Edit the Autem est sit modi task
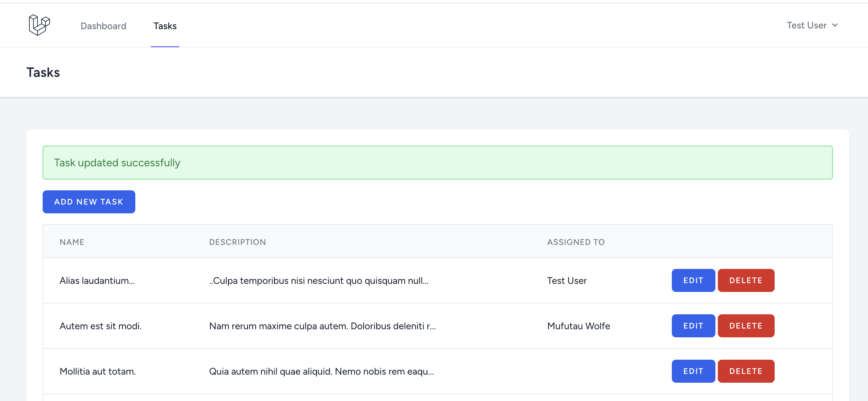 pyautogui.click(x=693, y=326)
